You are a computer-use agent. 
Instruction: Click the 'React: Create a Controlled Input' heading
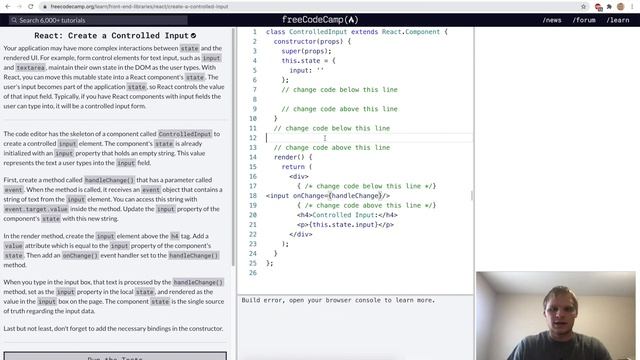pyautogui.click(x=111, y=36)
